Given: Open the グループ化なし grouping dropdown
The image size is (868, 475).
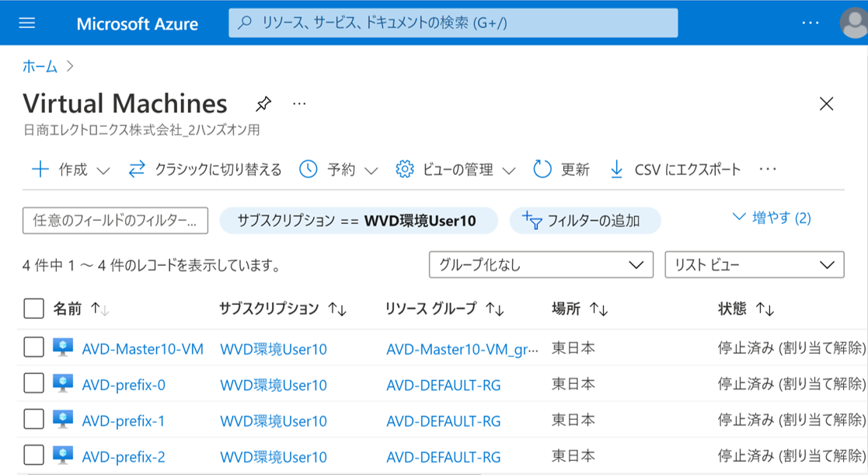Looking at the screenshot, I should coord(540,265).
